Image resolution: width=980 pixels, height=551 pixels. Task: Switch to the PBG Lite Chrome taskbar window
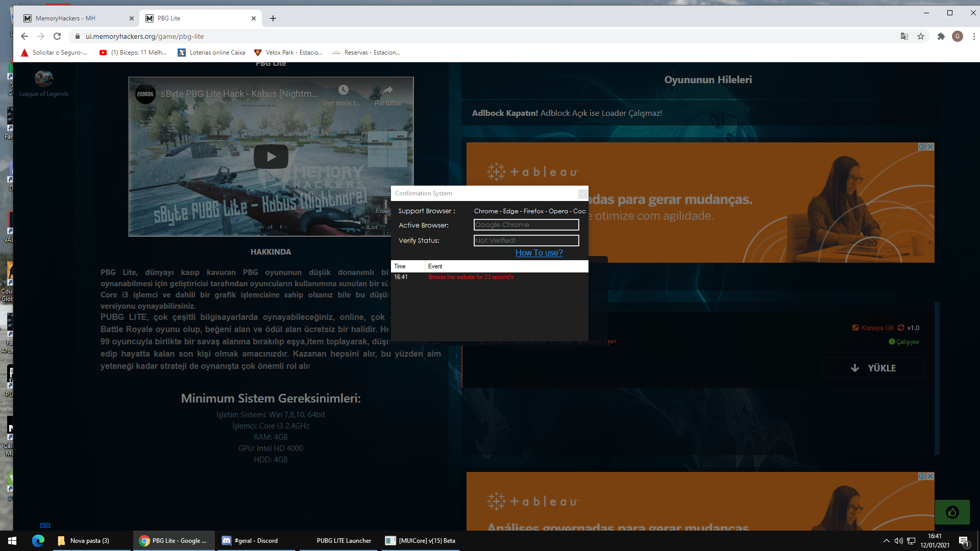[175, 541]
